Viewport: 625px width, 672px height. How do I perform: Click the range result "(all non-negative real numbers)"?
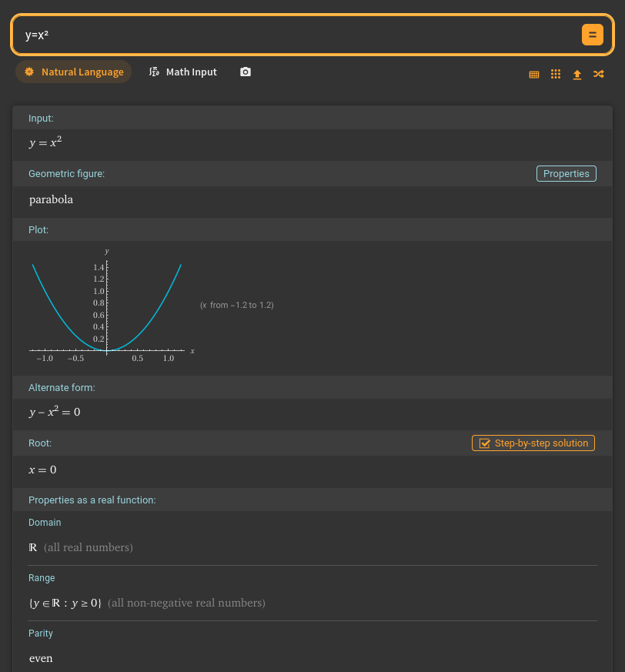186,603
